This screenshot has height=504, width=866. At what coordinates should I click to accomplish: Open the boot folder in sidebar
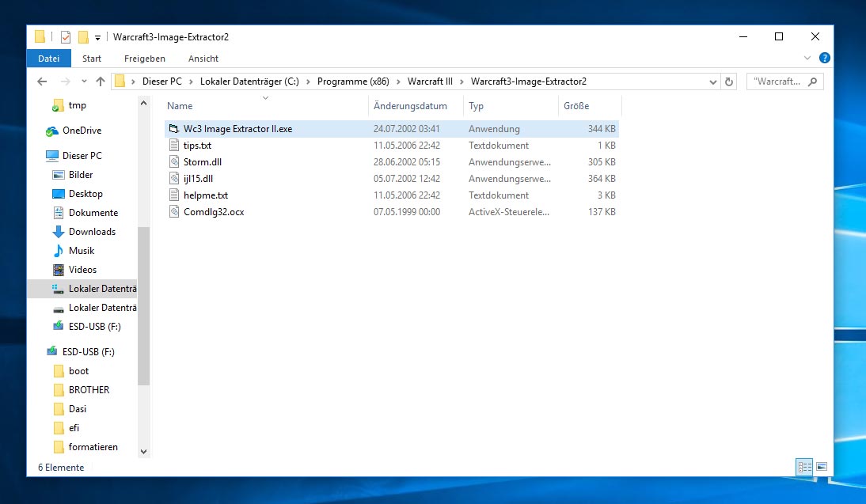[x=78, y=371]
